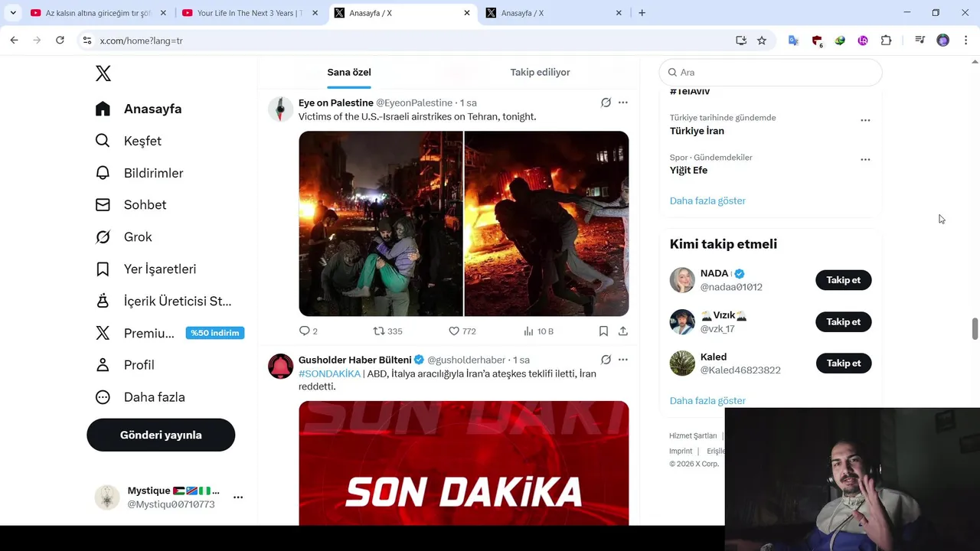Switch to second Anasayfa / X tab
Image resolution: width=980 pixels, height=551 pixels.
click(x=555, y=13)
